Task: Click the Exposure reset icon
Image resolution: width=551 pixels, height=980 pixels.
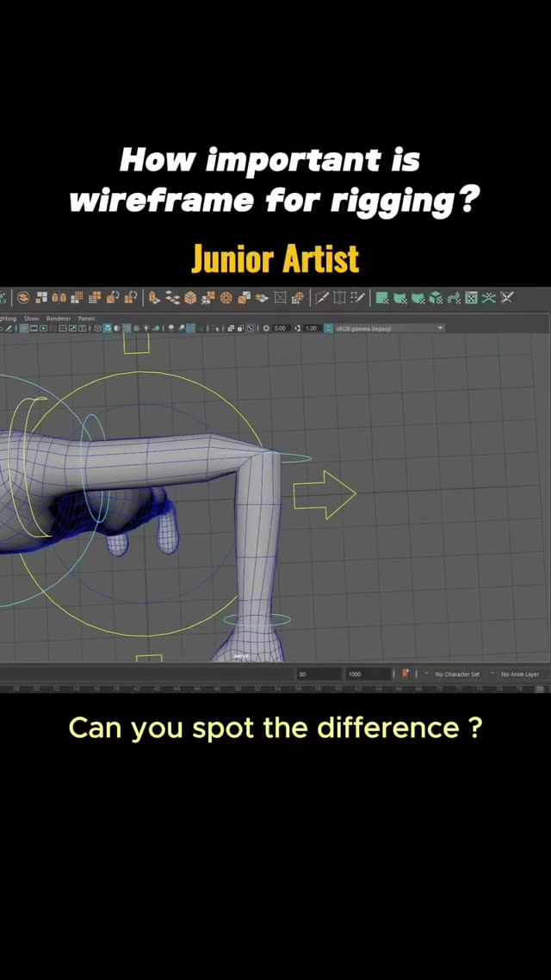Action: [x=266, y=328]
